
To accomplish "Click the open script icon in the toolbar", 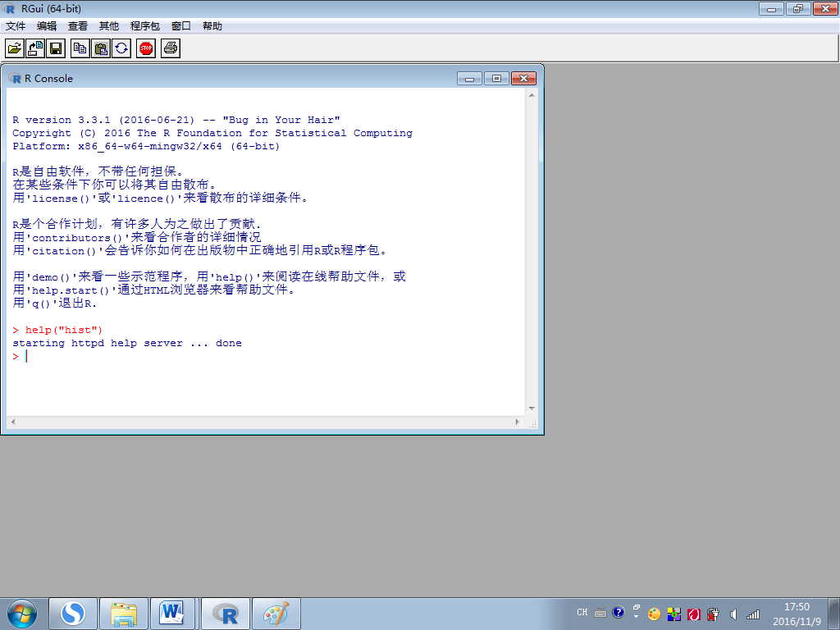I will click(x=15, y=48).
